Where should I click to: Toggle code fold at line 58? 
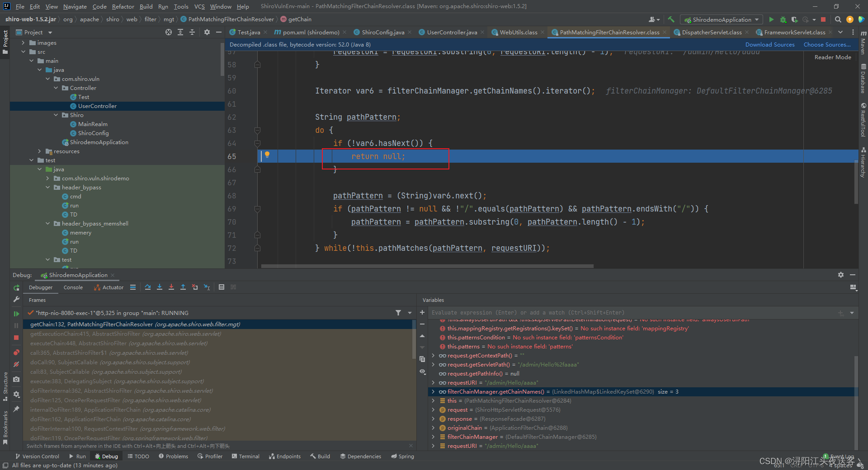257,65
